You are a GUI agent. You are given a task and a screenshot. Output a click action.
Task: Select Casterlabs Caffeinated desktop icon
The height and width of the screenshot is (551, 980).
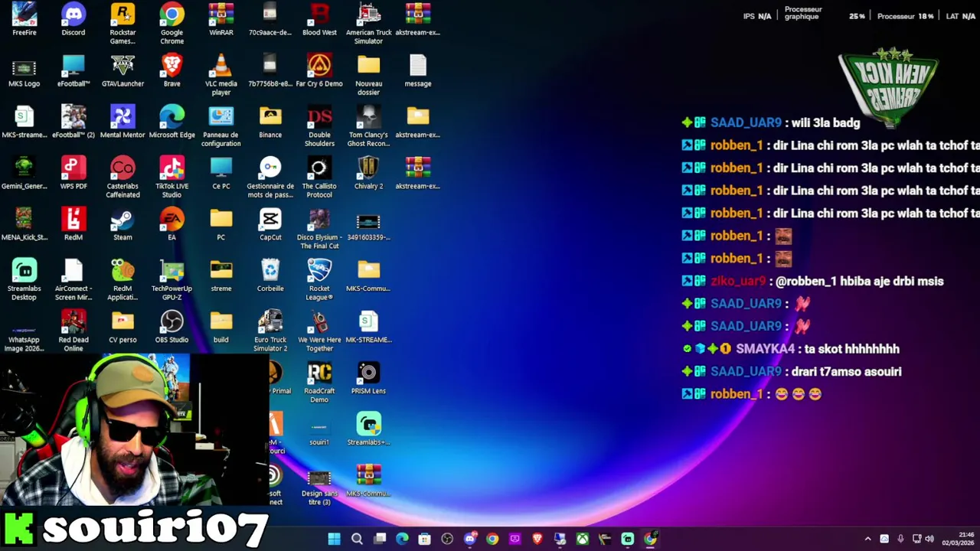click(122, 178)
